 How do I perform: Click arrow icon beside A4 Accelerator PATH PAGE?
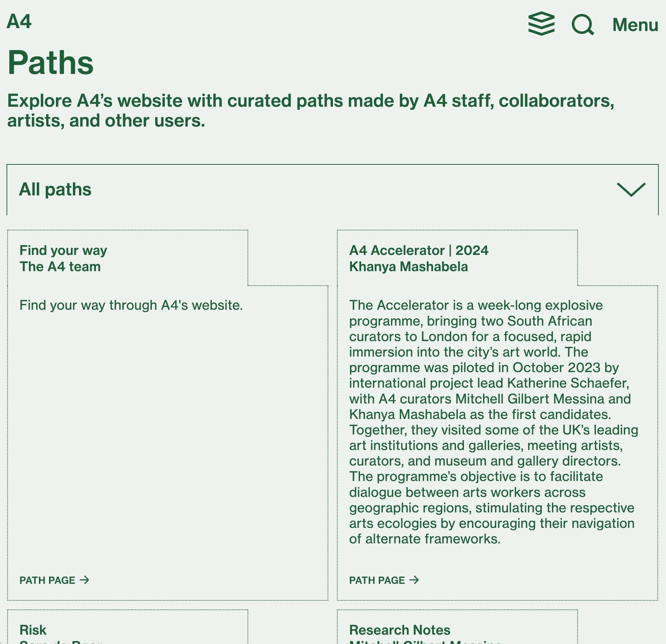(414, 580)
